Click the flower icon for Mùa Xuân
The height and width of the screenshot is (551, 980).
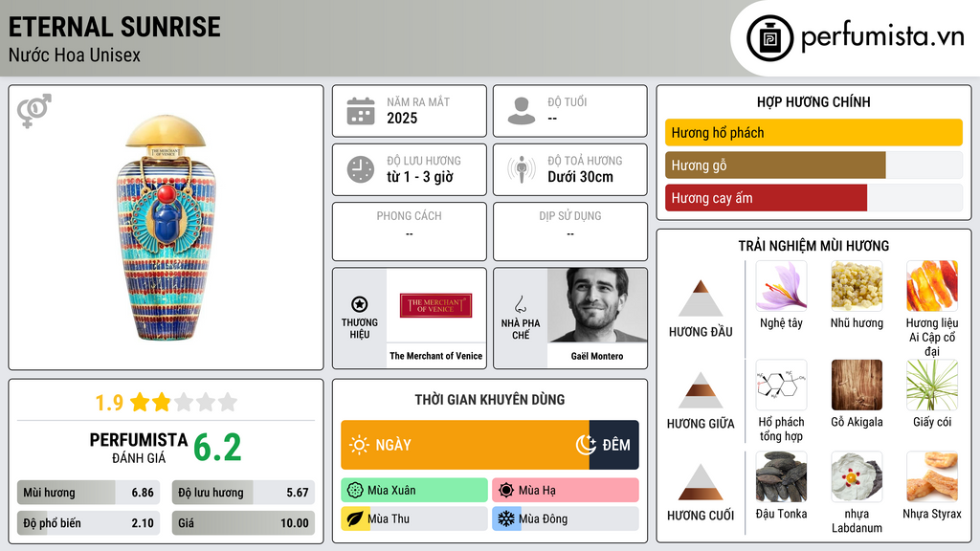(x=355, y=491)
